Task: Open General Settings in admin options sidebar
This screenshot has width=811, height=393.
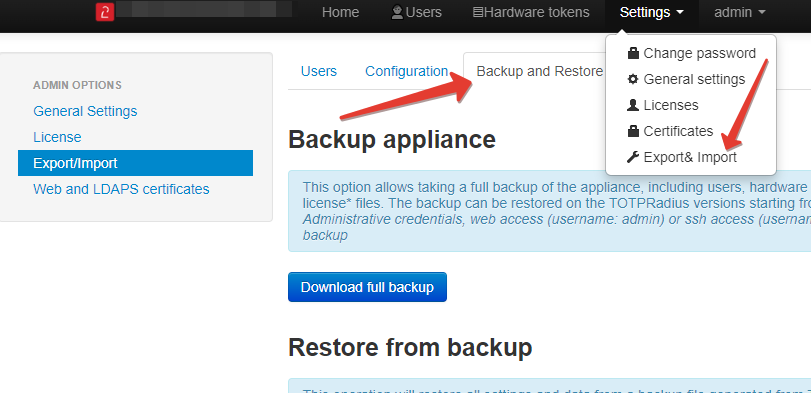Action: (85, 111)
